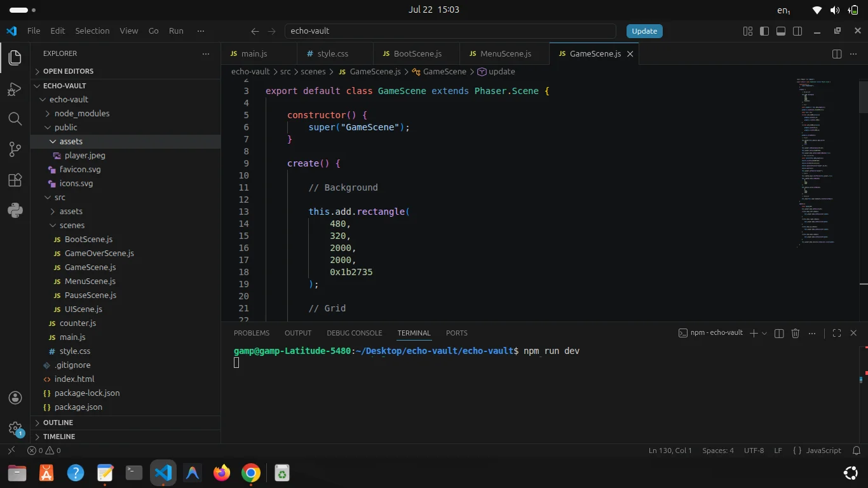Open the Python view in activity bar
868x488 pixels.
coord(15,210)
